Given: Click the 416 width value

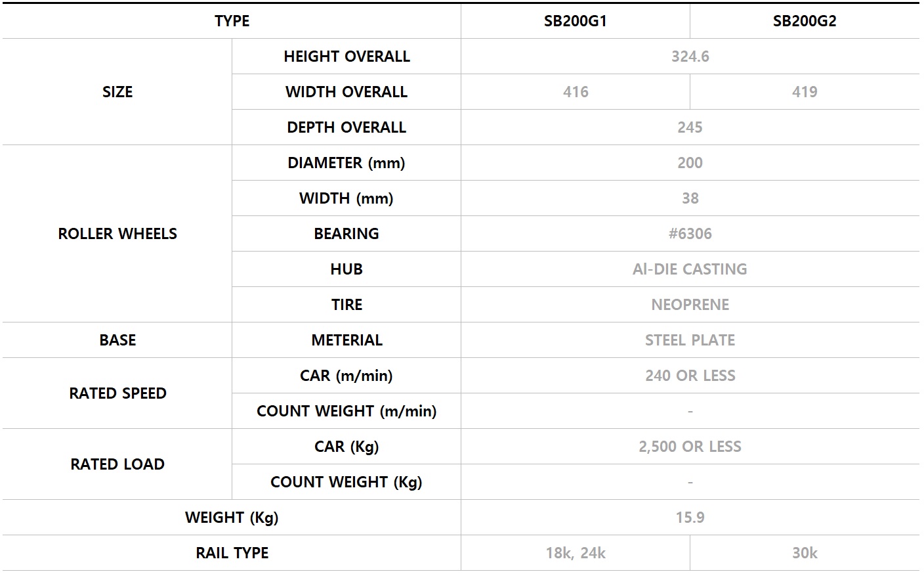Looking at the screenshot, I should (x=576, y=92).
